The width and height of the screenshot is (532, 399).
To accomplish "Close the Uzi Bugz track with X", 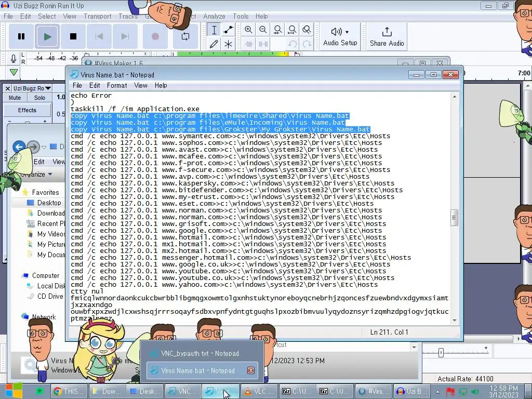I will (x=7, y=88).
